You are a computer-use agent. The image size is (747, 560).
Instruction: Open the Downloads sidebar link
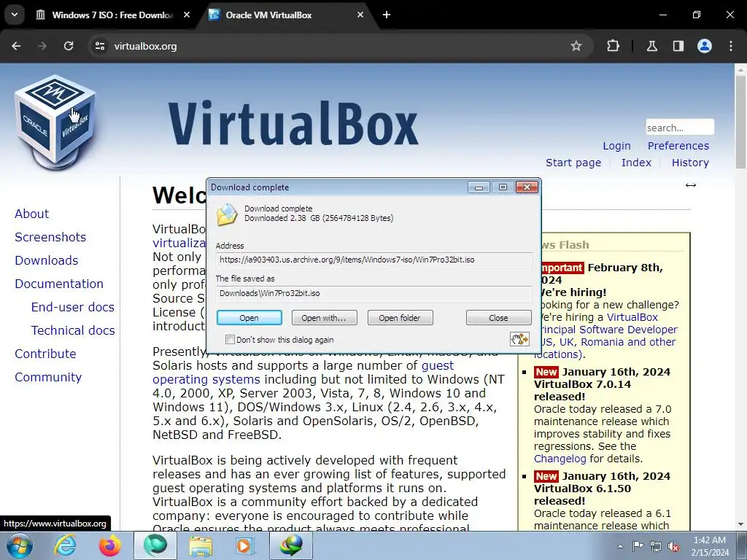coord(46,260)
